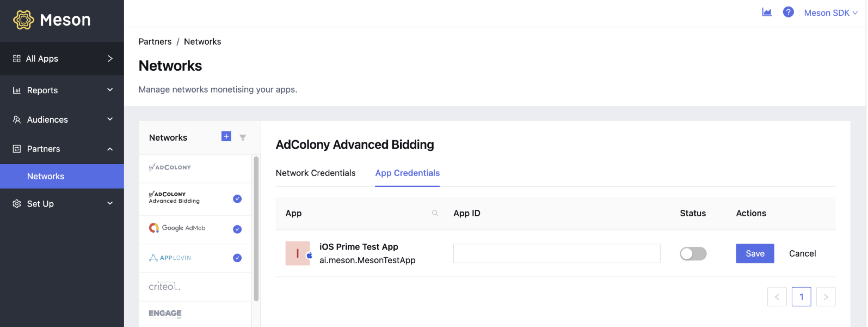Viewport: 868px width, 327px height.
Task: Select page 1 in pagination
Action: tap(801, 297)
